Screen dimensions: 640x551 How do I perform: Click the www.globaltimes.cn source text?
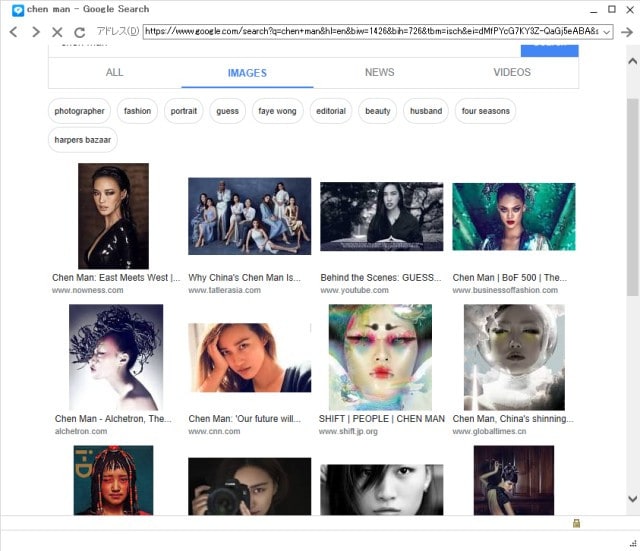point(489,431)
